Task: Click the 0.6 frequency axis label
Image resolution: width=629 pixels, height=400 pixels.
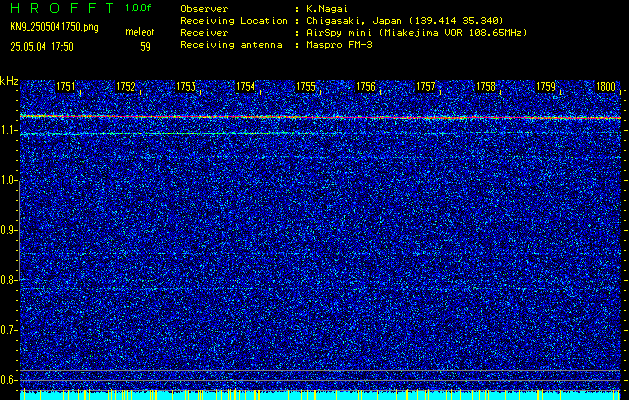Action: tap(7, 380)
